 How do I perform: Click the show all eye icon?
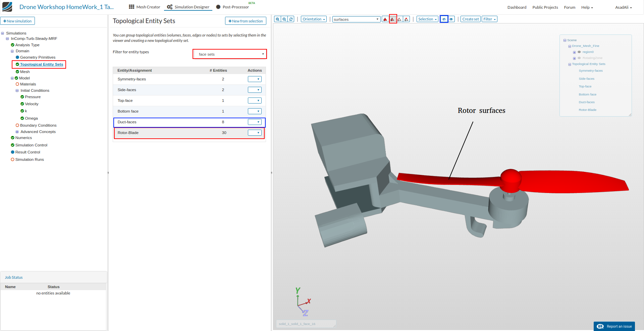(451, 19)
